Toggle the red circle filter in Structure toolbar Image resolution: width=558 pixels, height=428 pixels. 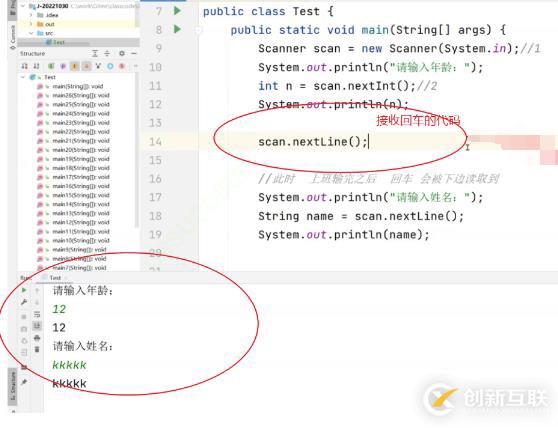122,66
